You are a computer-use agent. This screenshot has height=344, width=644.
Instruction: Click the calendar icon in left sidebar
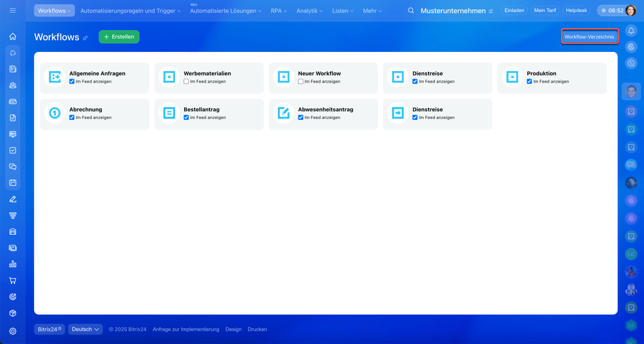pyautogui.click(x=13, y=183)
